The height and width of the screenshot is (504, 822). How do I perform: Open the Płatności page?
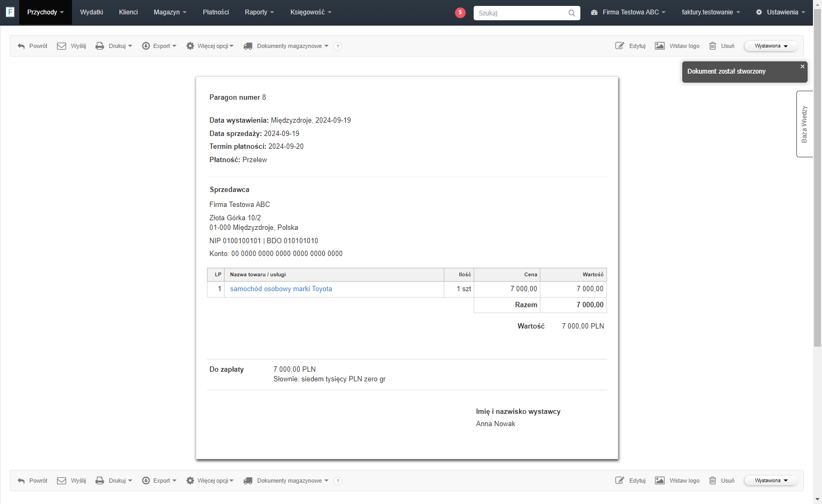click(216, 12)
